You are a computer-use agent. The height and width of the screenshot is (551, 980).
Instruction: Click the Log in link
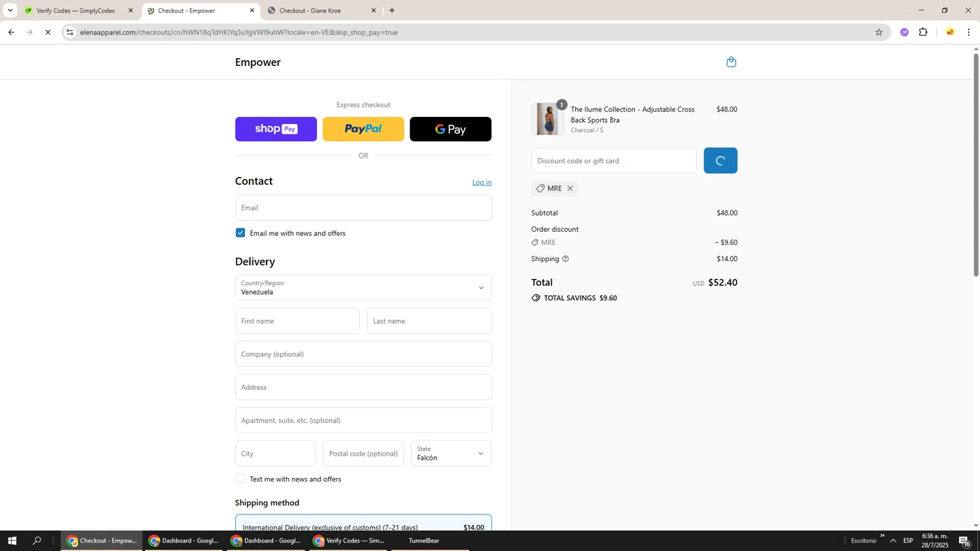[482, 182]
